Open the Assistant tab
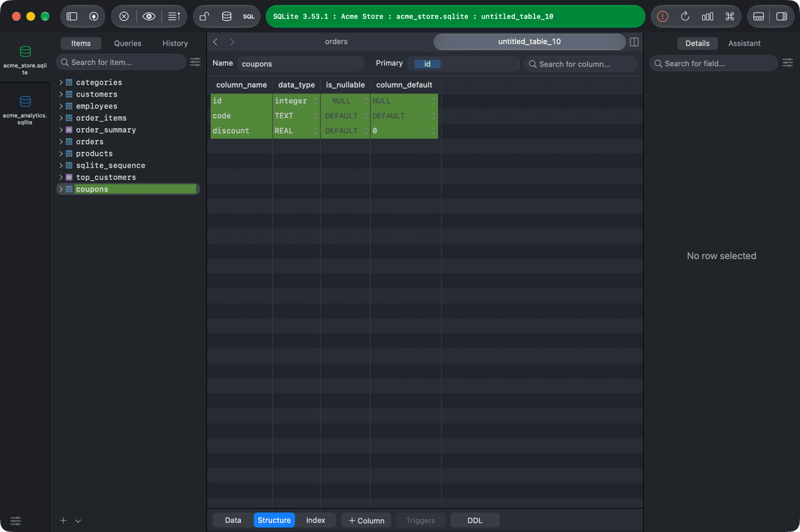The height and width of the screenshot is (532, 800). tap(744, 43)
